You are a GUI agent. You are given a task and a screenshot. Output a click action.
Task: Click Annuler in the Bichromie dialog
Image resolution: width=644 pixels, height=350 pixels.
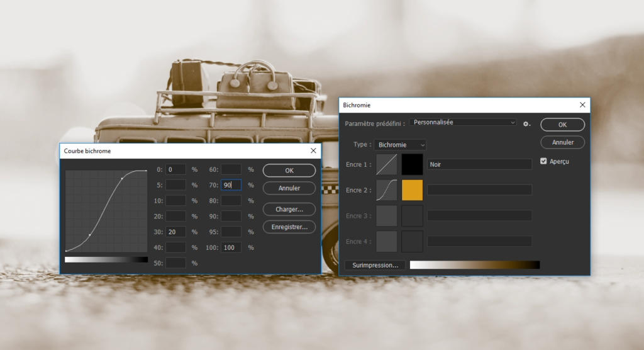tap(562, 142)
